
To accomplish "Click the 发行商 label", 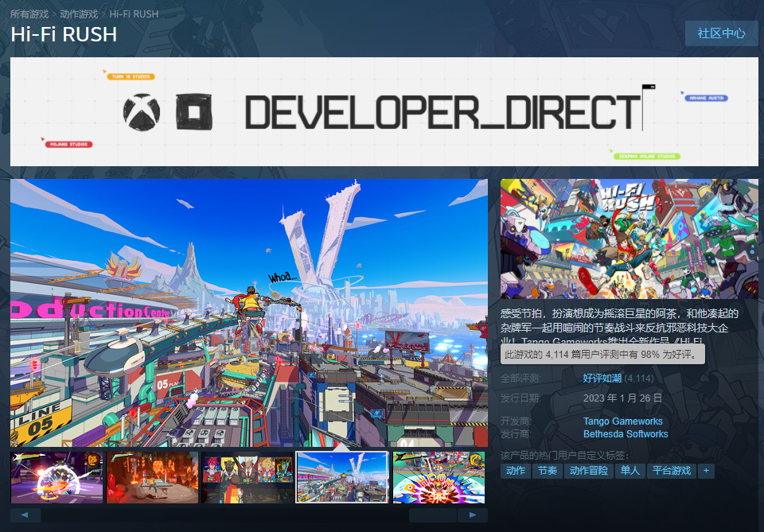I will coord(516,434).
